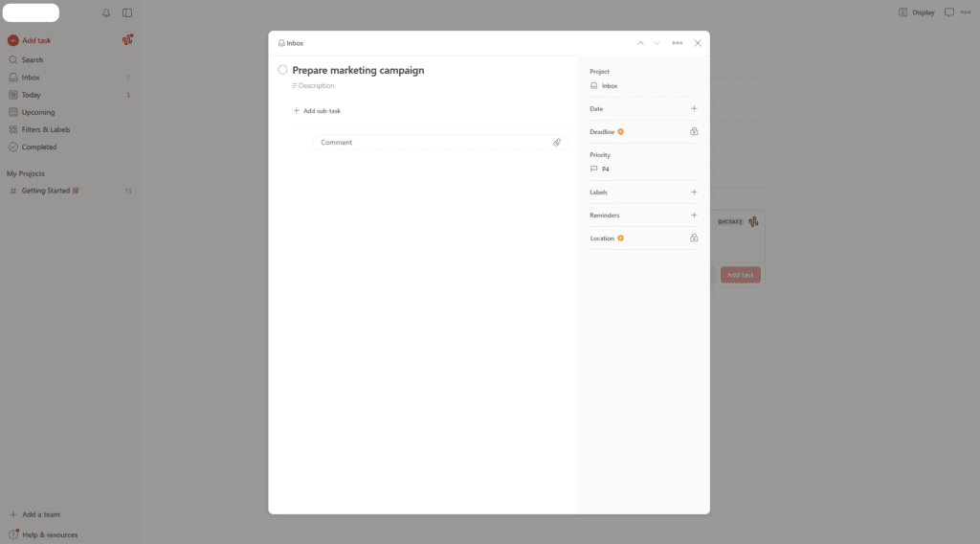Open the Reminders field row

coord(643,215)
